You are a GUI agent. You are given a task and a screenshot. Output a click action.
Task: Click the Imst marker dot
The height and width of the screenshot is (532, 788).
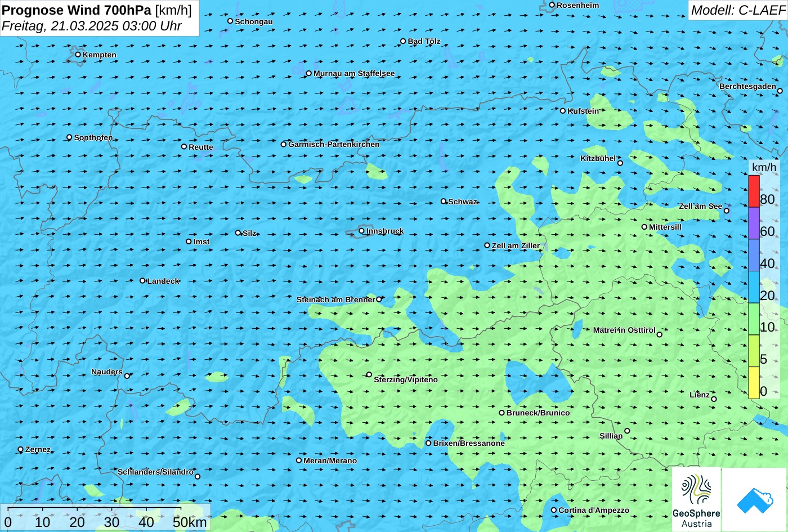pyautogui.click(x=189, y=242)
